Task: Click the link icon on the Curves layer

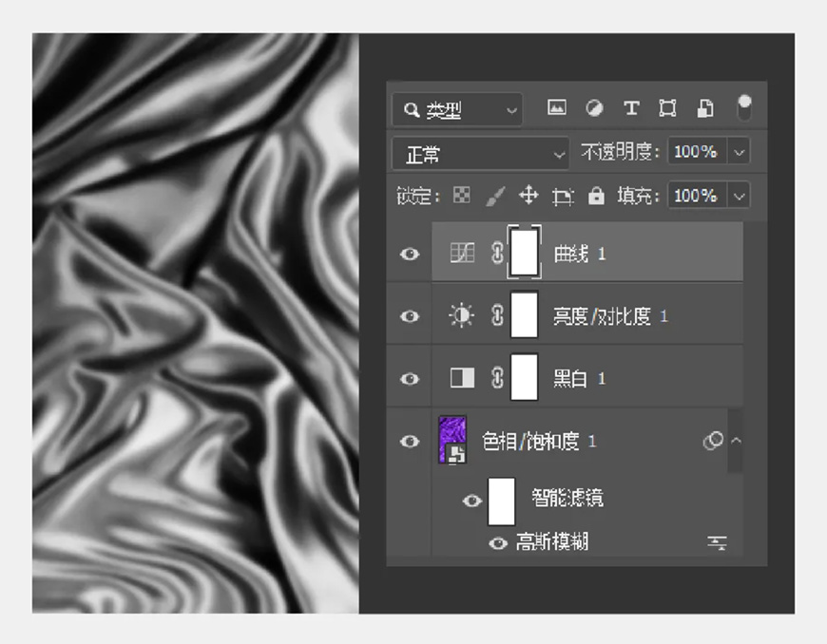Action: (x=497, y=252)
